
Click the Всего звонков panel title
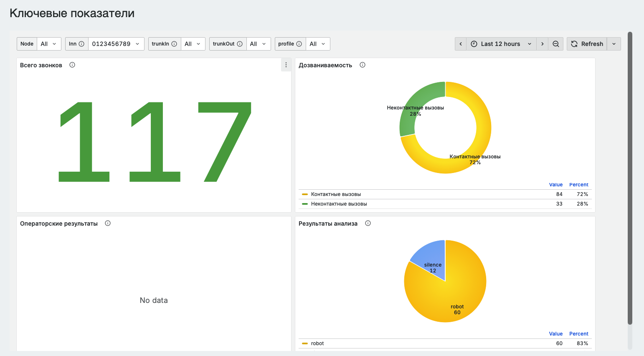click(x=41, y=65)
